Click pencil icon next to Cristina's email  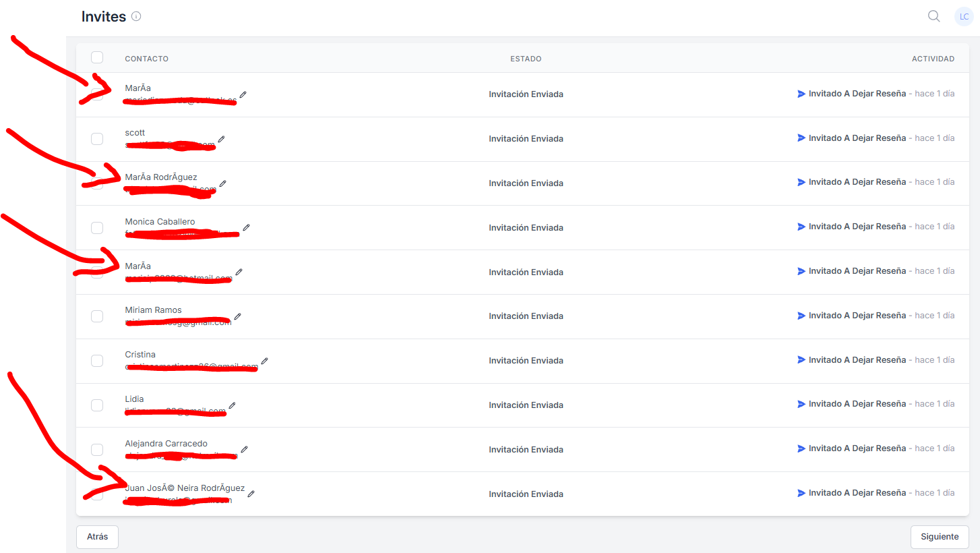coord(264,361)
